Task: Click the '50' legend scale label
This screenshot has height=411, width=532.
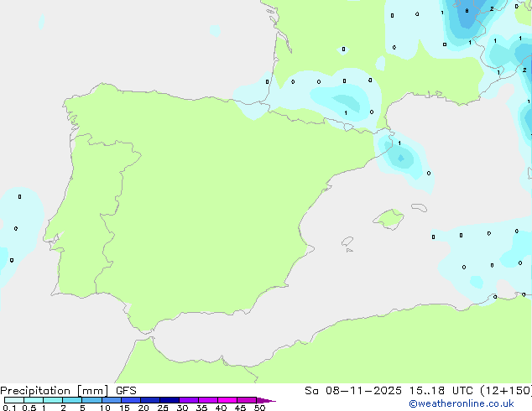Action: click(259, 408)
